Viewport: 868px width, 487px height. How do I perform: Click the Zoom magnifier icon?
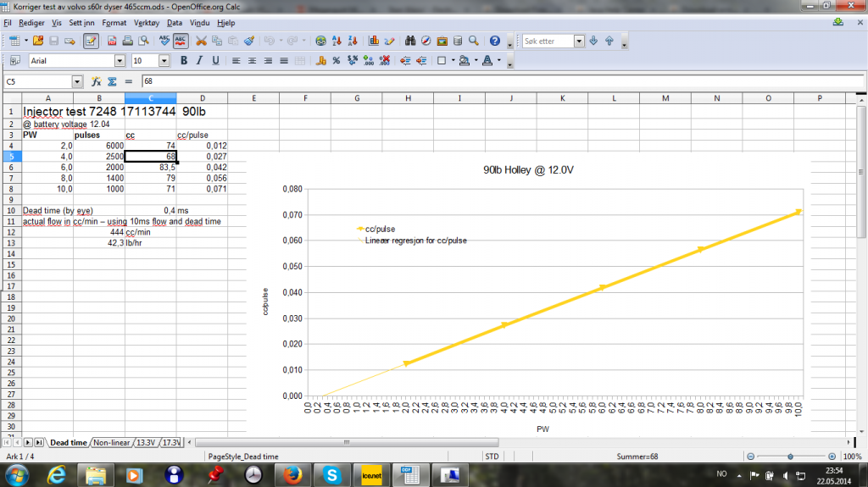click(x=474, y=41)
